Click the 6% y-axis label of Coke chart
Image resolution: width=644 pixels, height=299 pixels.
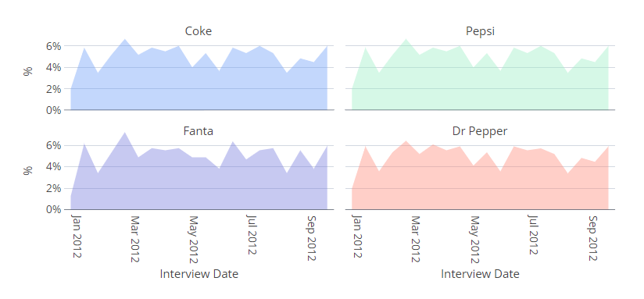click(x=53, y=46)
